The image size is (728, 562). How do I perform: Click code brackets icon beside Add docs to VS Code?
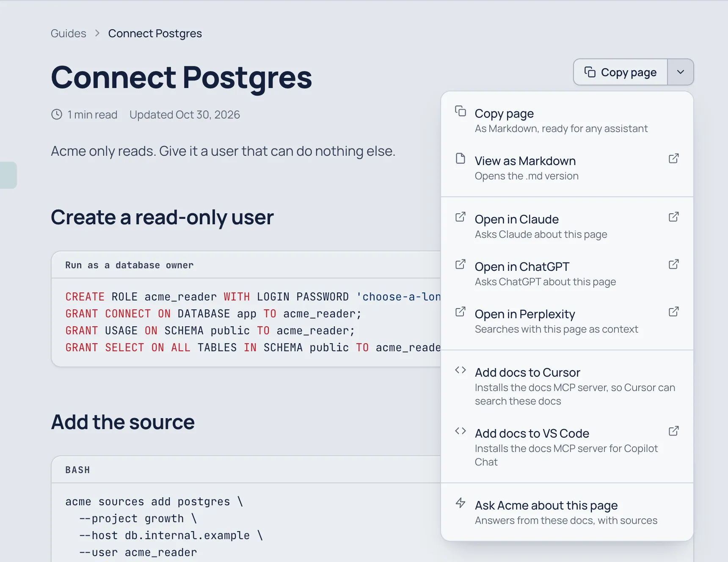pos(461,431)
